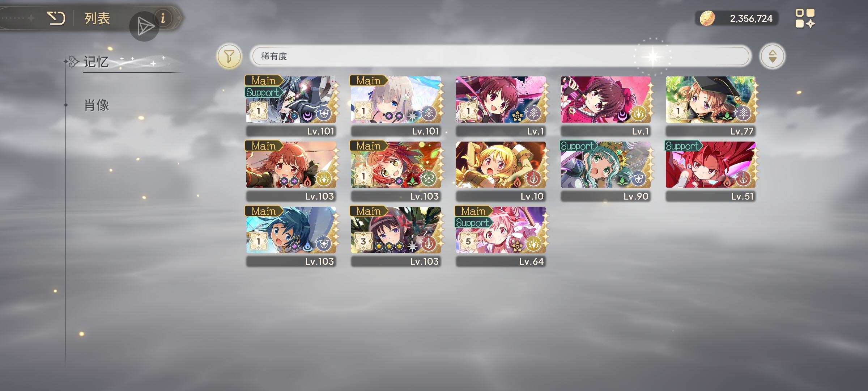
Task: Click heart icon on second Lv.103 card
Action: (x=428, y=178)
